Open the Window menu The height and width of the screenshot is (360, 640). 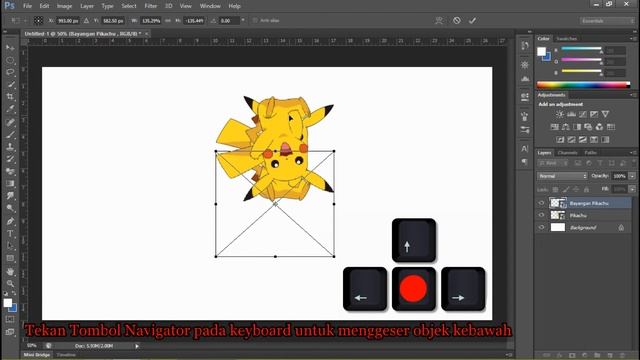coord(210,6)
